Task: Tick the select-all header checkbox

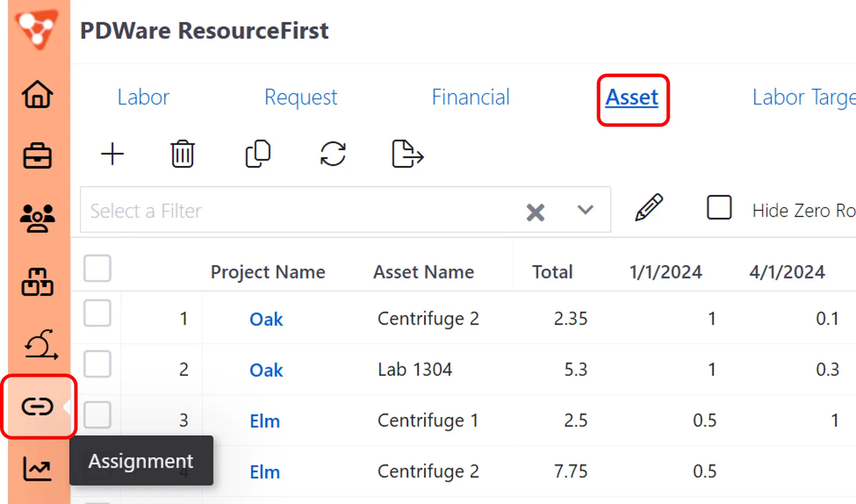Action: 97,268
